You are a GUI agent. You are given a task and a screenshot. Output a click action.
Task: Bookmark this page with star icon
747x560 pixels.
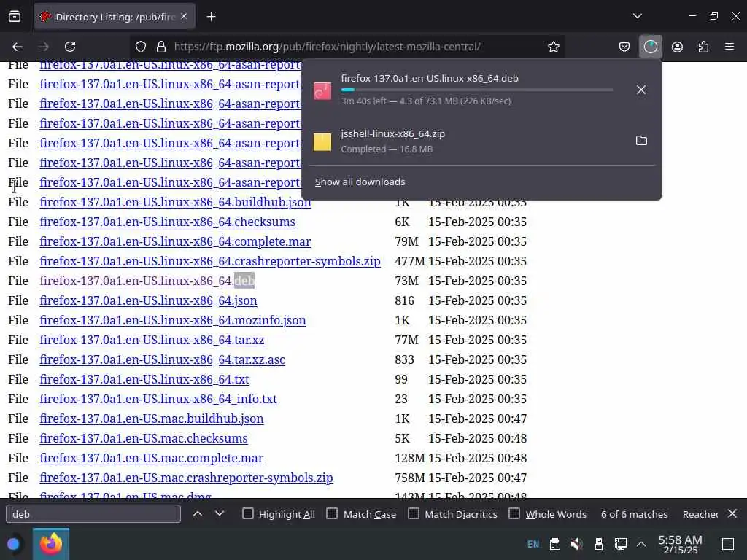click(x=553, y=47)
